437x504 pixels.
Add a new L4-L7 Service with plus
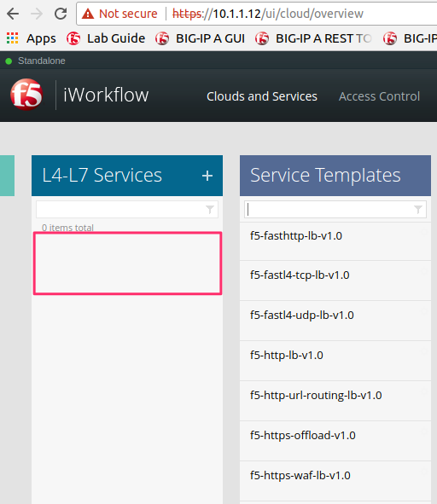(x=207, y=176)
